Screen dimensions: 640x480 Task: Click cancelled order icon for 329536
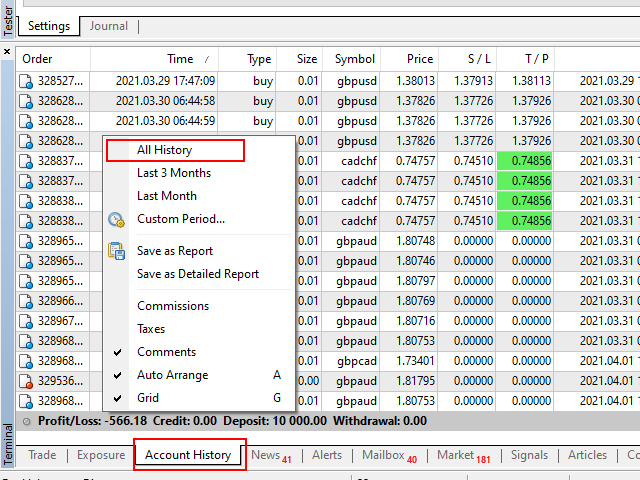[26, 381]
